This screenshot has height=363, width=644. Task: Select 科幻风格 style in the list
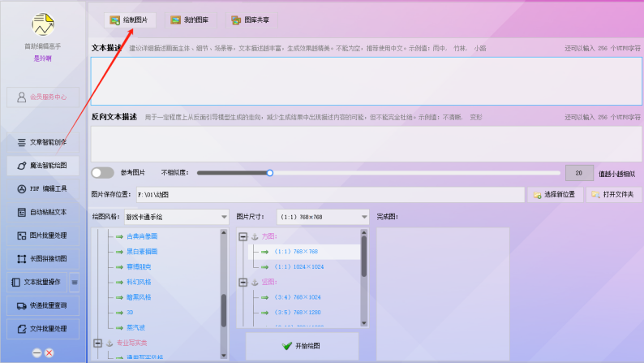pos(139,282)
